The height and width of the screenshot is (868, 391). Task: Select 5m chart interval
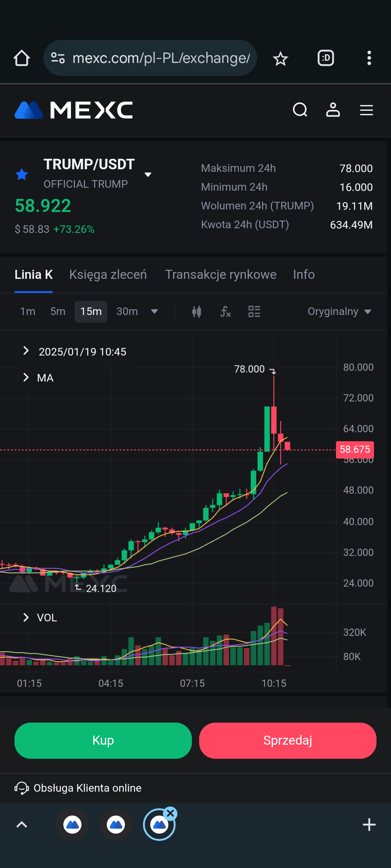coord(58,312)
